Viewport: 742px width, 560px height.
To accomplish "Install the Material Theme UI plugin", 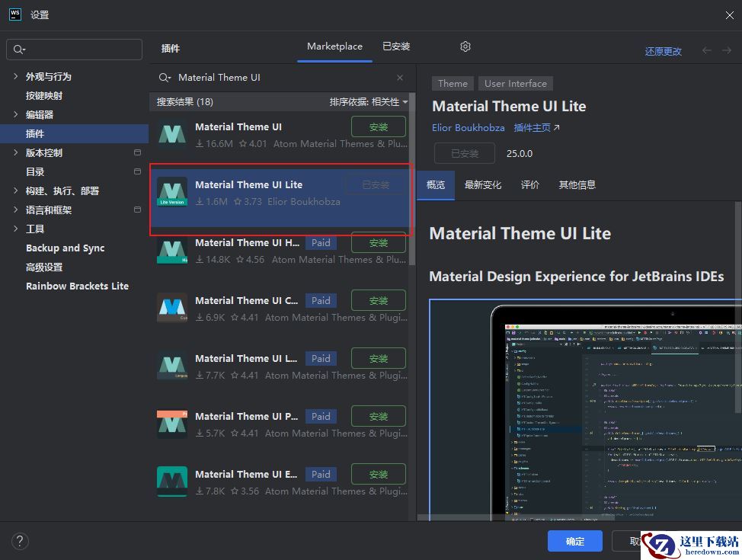I will coord(379,127).
